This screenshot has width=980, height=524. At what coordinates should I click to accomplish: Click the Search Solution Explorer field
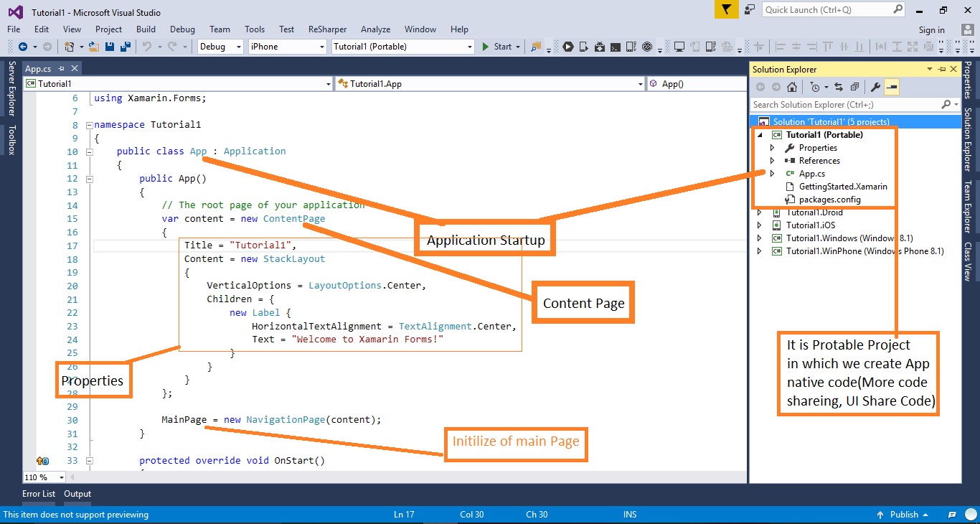(847, 104)
